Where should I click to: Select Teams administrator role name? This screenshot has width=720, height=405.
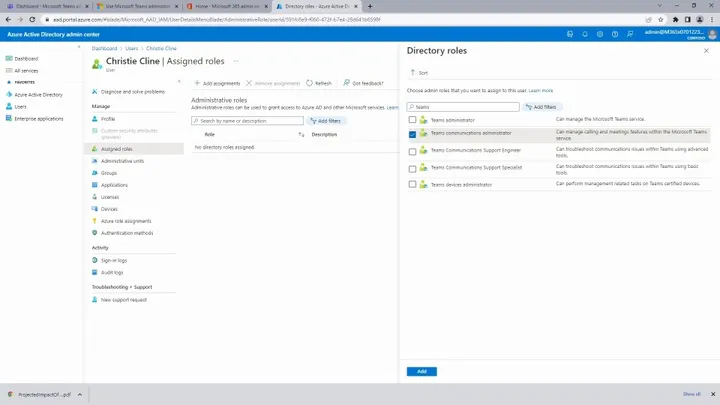pos(452,120)
